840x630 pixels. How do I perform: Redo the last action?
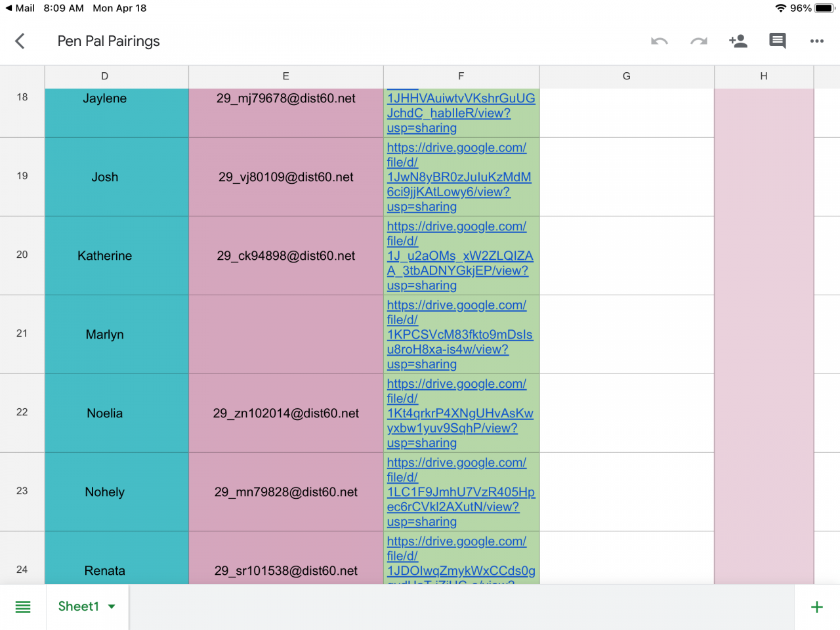click(698, 41)
